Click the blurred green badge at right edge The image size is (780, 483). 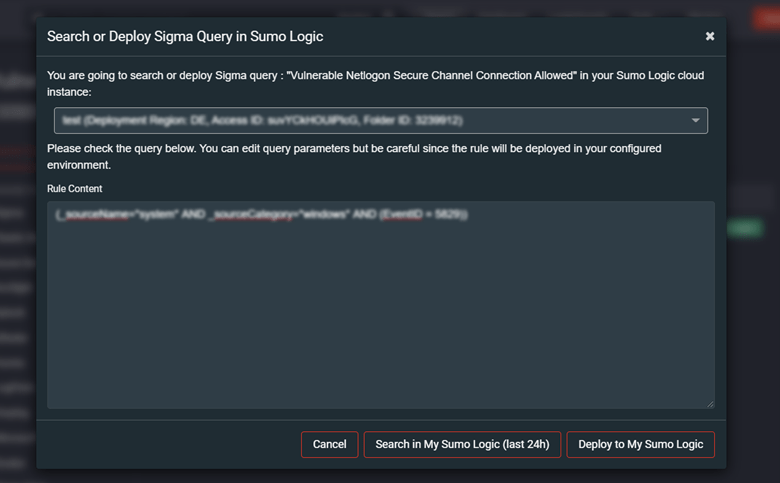(x=744, y=228)
